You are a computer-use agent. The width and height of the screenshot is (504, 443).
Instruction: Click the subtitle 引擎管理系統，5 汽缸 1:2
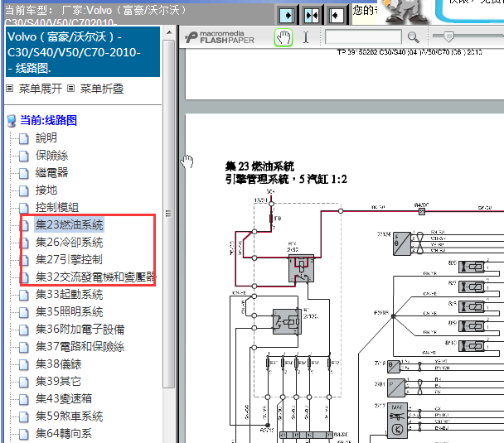(286, 179)
